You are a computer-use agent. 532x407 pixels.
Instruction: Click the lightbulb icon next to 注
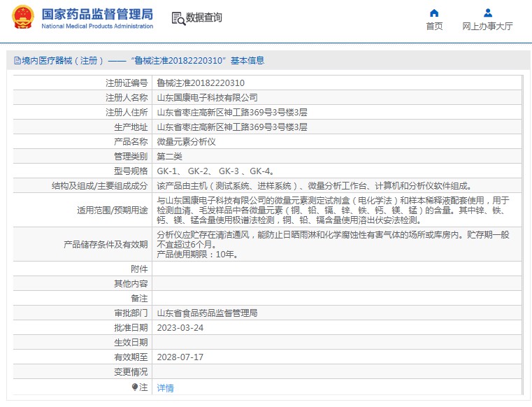pyautogui.click(x=135, y=387)
